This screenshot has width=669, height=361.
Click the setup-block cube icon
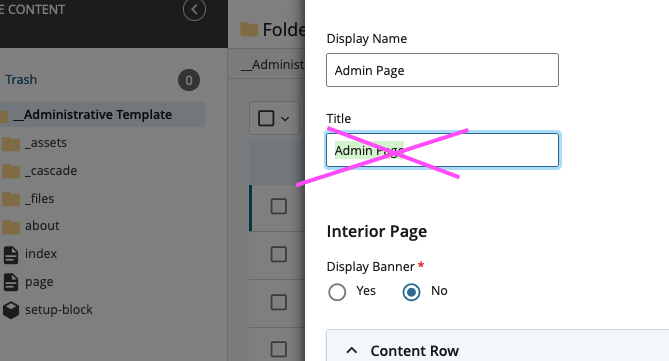[11, 310]
